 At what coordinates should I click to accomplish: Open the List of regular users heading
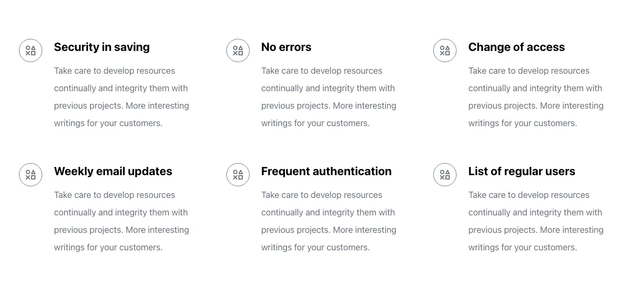(x=522, y=171)
